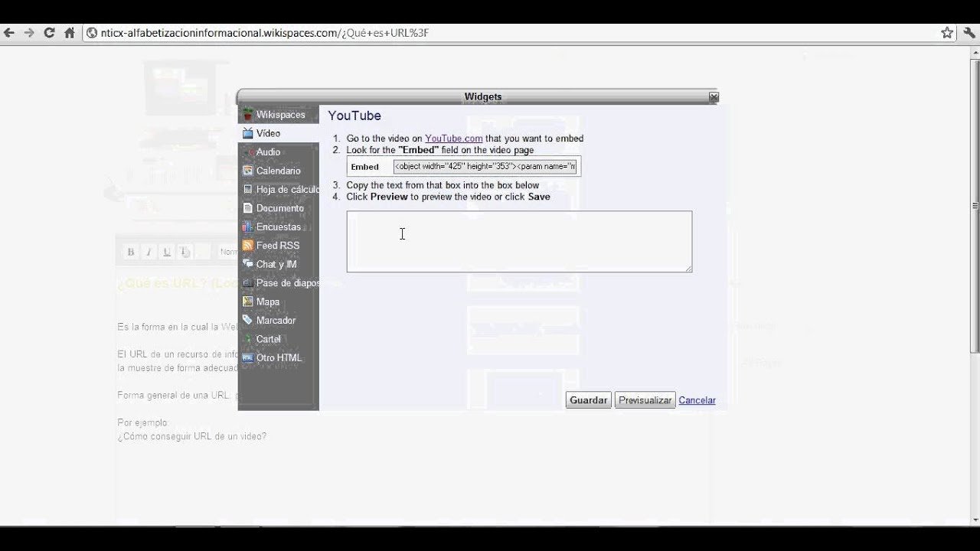
Task: Bookmark page with star icon
Action: point(947,33)
